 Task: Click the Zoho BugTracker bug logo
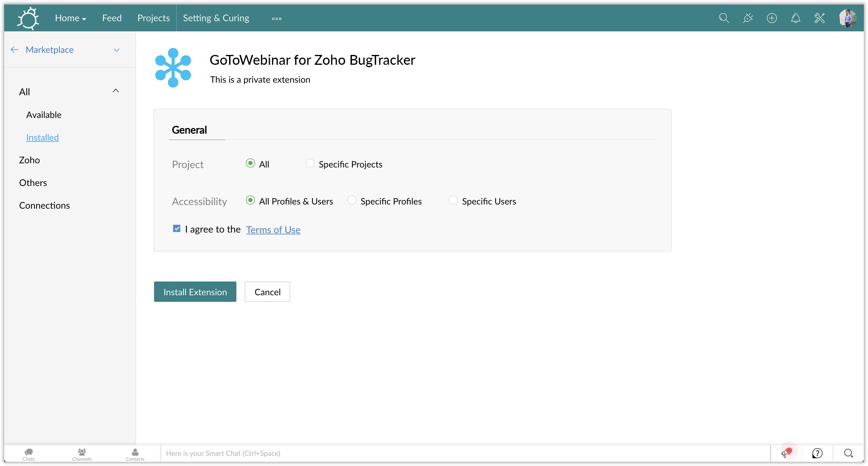pos(28,19)
